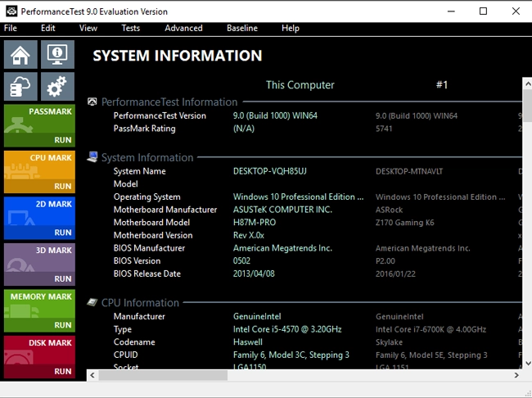Click the Haswell codename value
The image size is (532, 398).
[x=248, y=342]
